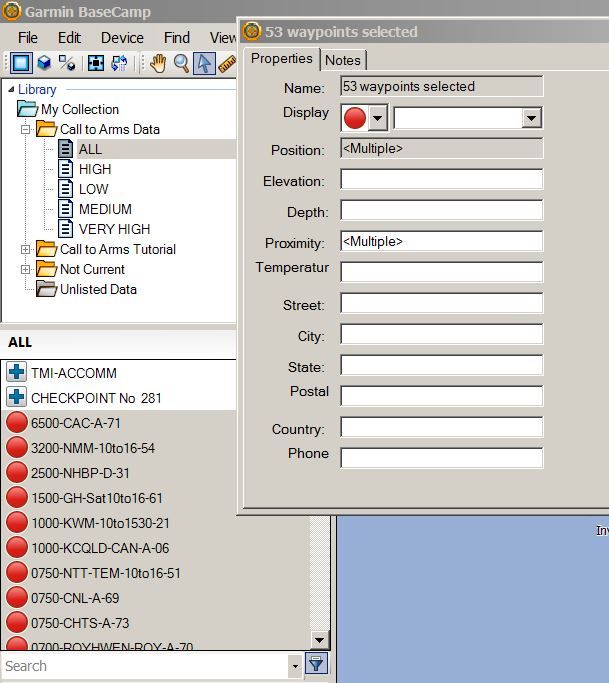
Task: Select the HIGH list
Action: click(95, 169)
